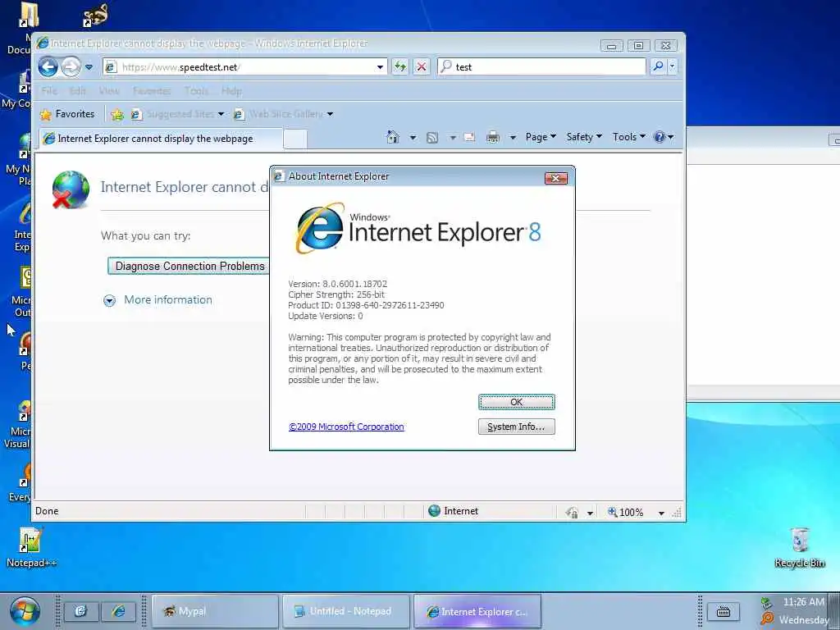This screenshot has width=840, height=630.
Task: Close the About Internet Explorer dialog
Action: (555, 178)
